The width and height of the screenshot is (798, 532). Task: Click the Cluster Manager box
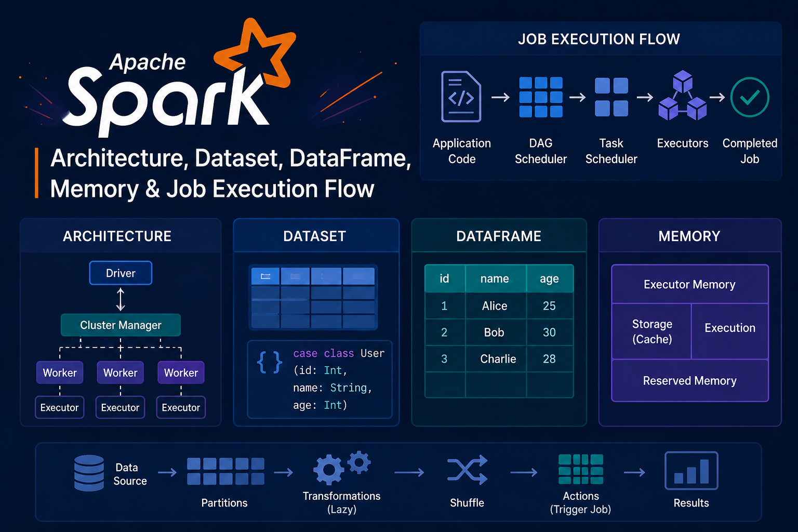click(x=121, y=325)
